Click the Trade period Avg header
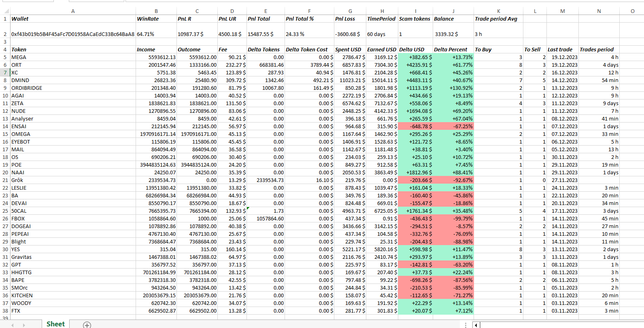 click(498, 19)
